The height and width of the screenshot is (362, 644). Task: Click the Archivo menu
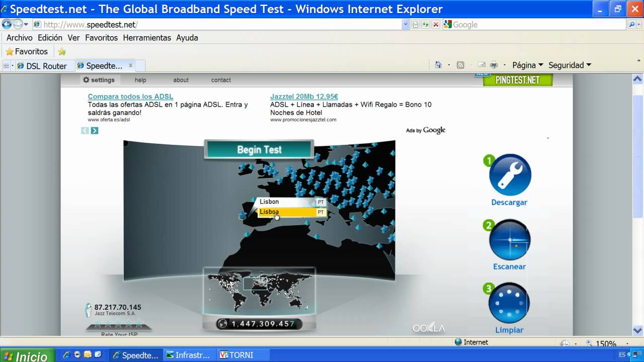20,38
